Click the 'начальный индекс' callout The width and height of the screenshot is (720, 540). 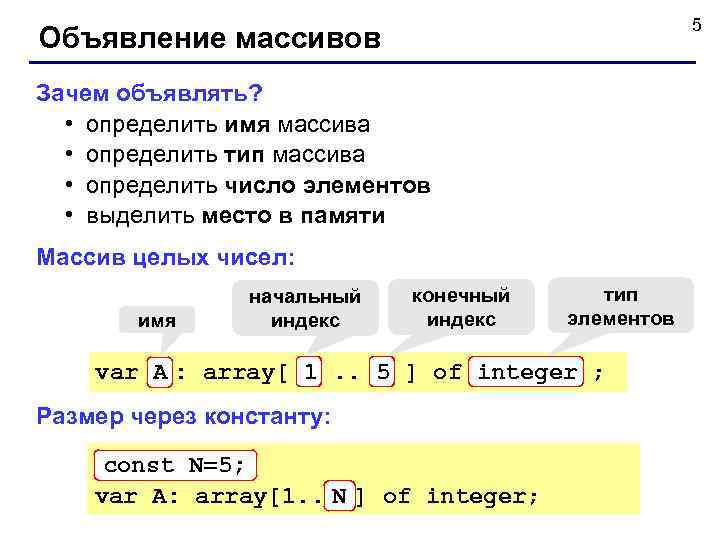coord(305,308)
